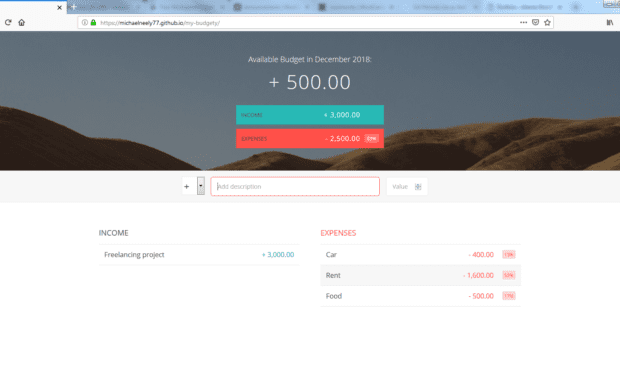Select the Freelancing project income entry

(199, 255)
